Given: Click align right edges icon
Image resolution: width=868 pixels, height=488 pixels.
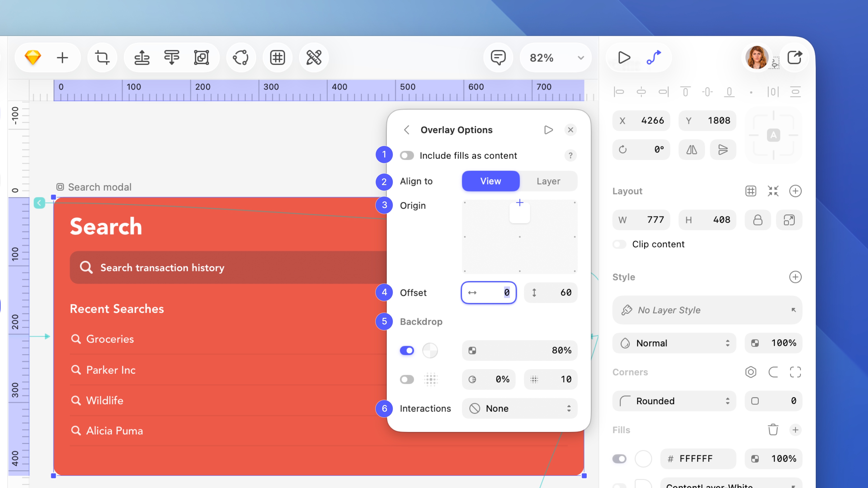Looking at the screenshot, I should [663, 91].
